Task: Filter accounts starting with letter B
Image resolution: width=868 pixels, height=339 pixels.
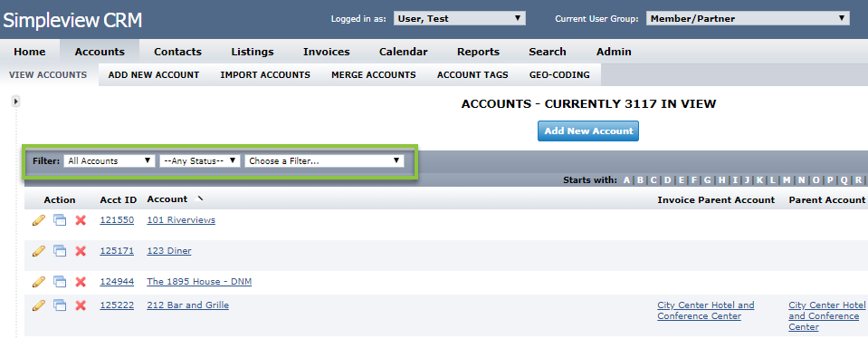Action: [x=640, y=180]
